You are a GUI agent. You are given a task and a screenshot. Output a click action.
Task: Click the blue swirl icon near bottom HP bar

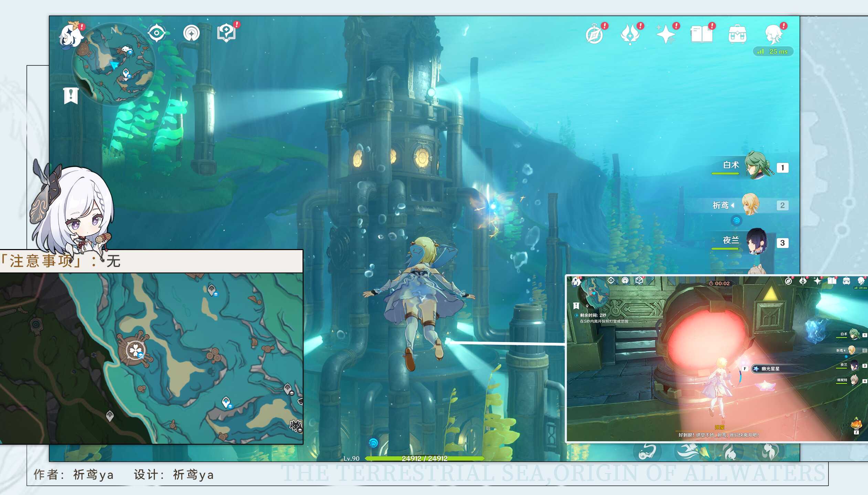pos(373,443)
